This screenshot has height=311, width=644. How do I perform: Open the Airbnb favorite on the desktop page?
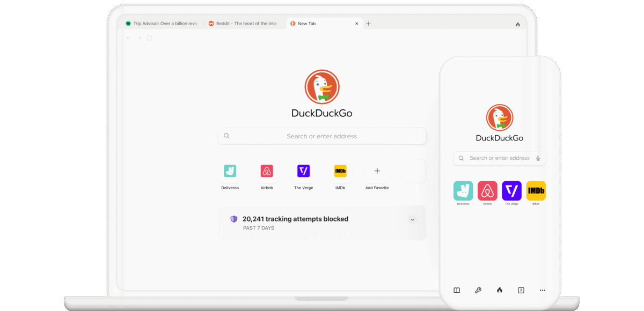click(267, 171)
